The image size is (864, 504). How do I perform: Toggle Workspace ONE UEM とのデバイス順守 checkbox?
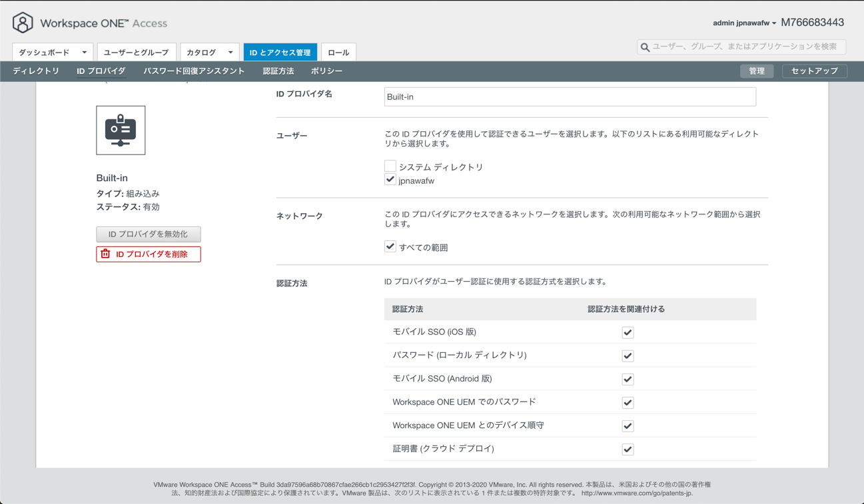[628, 425]
